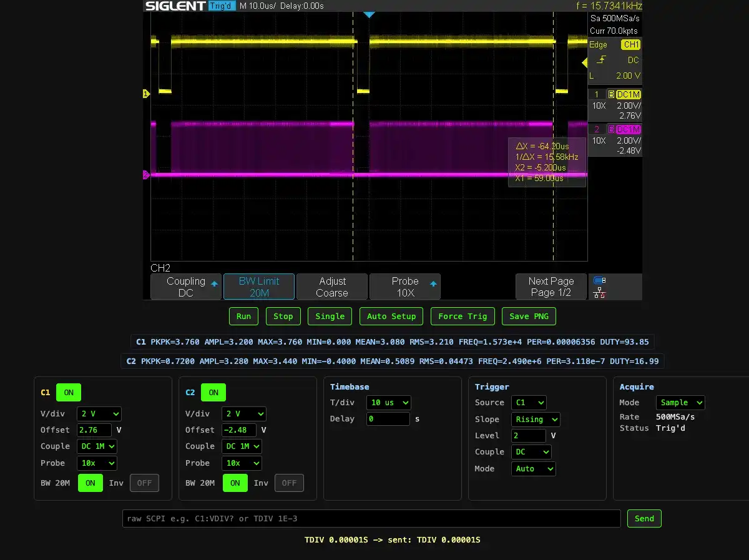Click the LAN network status icon

coord(600,293)
